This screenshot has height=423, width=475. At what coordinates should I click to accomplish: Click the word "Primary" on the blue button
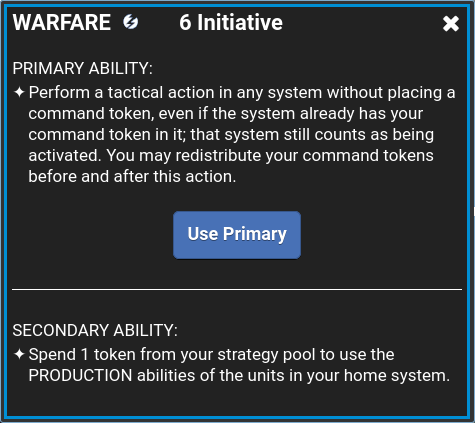255,235
